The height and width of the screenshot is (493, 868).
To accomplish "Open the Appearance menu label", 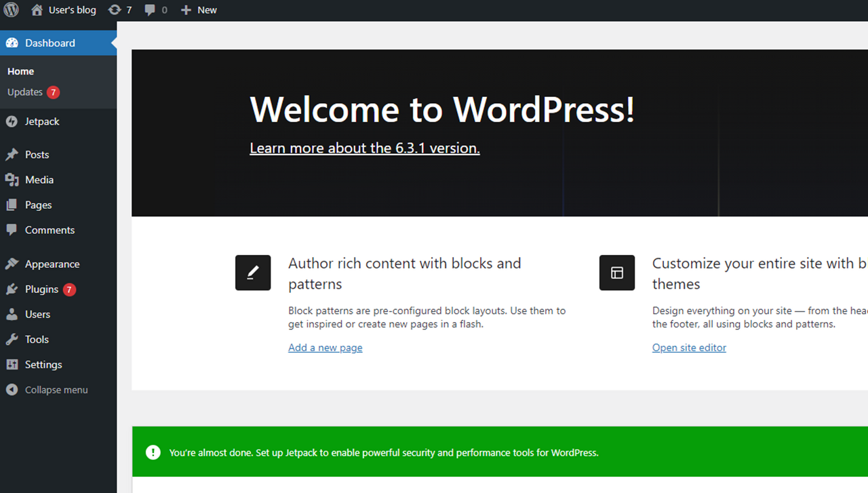I will pos(52,264).
